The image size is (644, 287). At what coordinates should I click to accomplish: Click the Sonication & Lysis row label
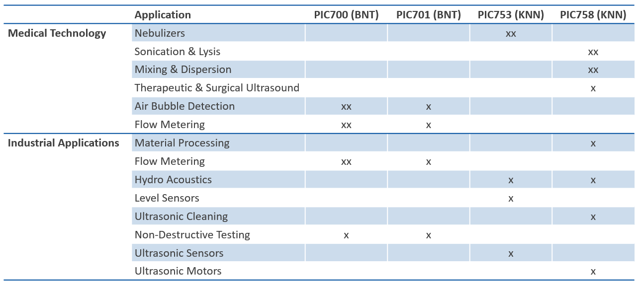coord(177,52)
